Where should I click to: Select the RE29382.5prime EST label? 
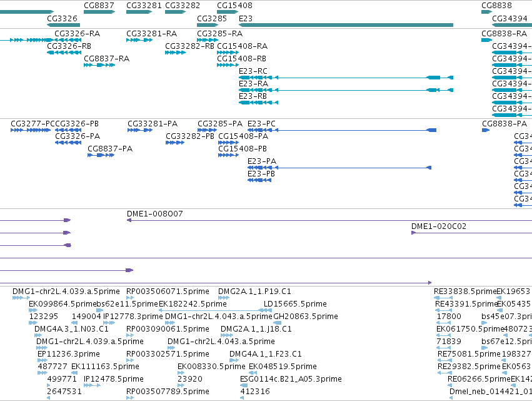coord(469,367)
